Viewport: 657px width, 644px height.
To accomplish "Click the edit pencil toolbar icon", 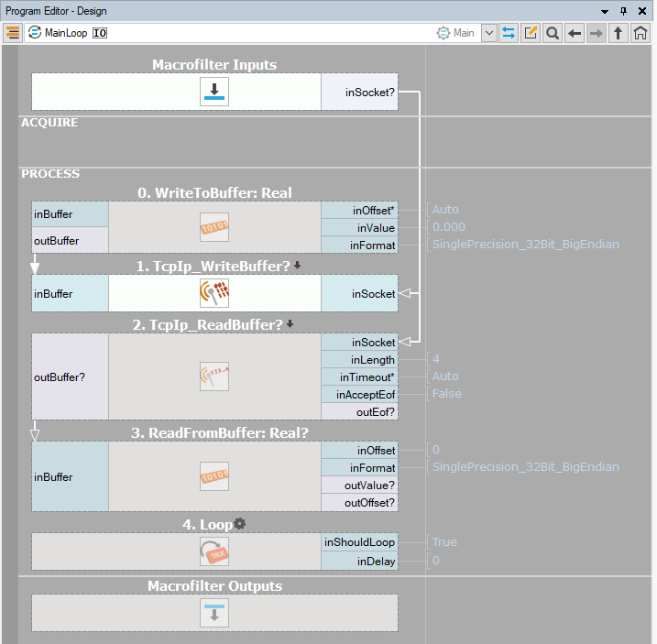I will click(531, 33).
